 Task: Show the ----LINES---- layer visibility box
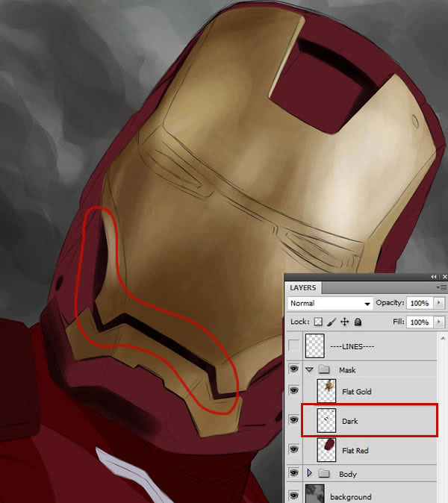[293, 346]
